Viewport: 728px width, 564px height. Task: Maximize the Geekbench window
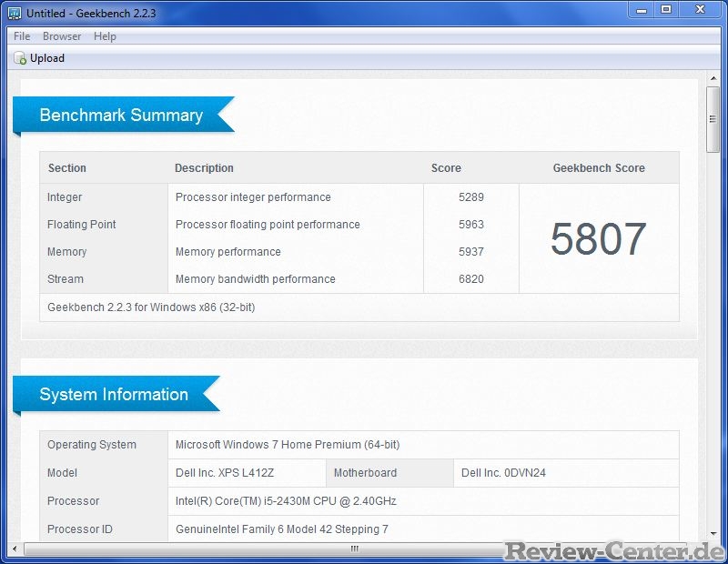point(666,10)
